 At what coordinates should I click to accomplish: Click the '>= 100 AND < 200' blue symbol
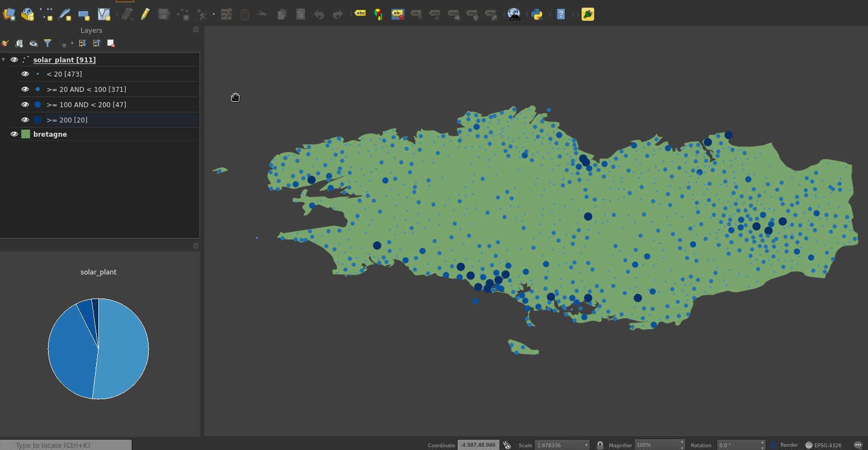pyautogui.click(x=38, y=104)
